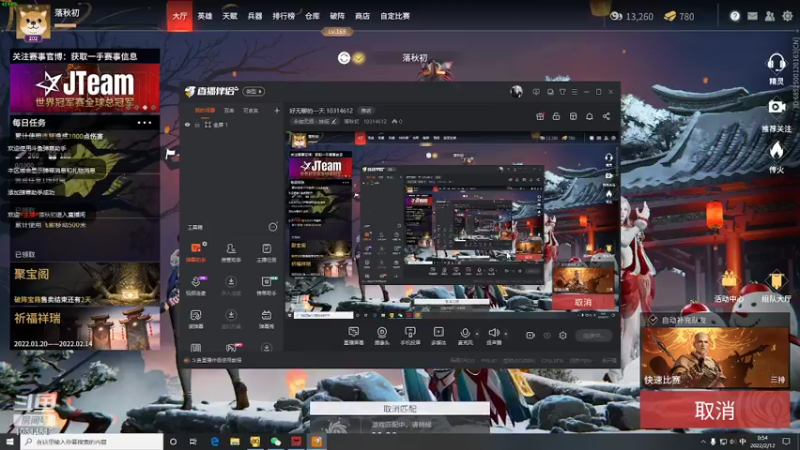Click 取消匹配 button
This screenshot has width=800, height=450.
399,409
